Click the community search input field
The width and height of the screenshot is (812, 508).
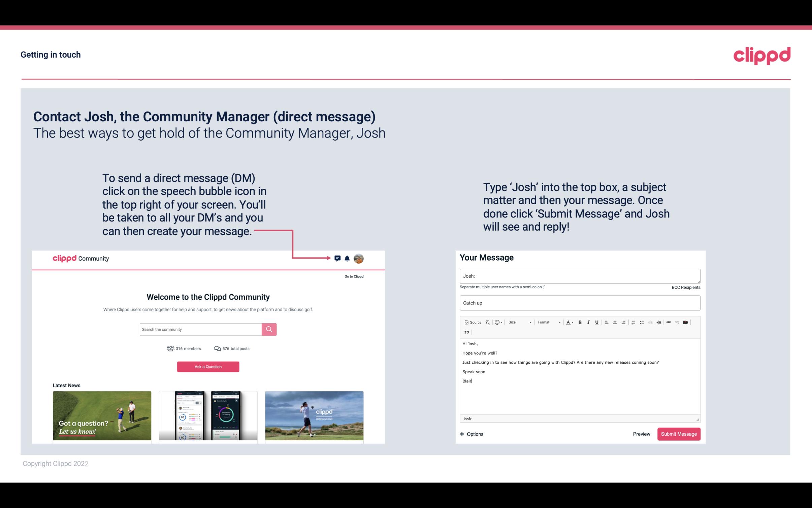point(200,329)
